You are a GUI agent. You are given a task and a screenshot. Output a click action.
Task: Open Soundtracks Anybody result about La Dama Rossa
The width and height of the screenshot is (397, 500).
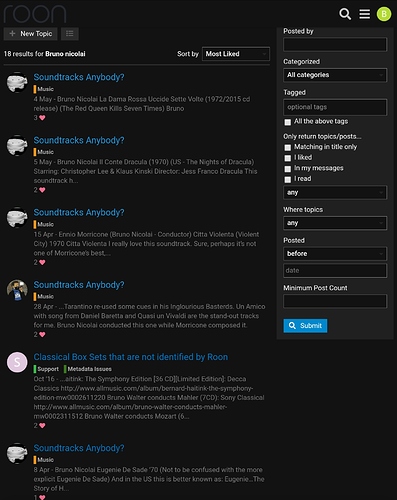coord(79,77)
